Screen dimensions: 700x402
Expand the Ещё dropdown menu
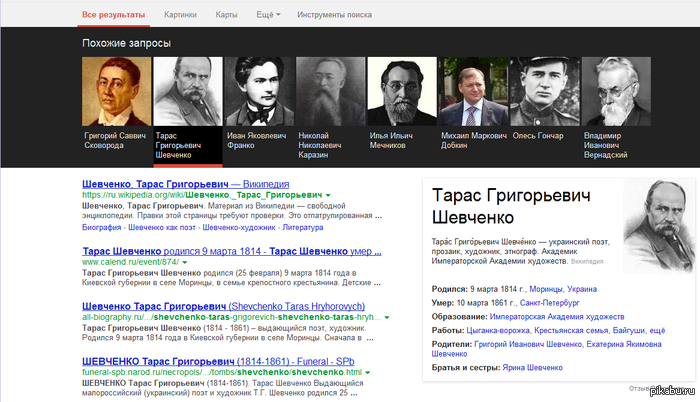(x=268, y=15)
